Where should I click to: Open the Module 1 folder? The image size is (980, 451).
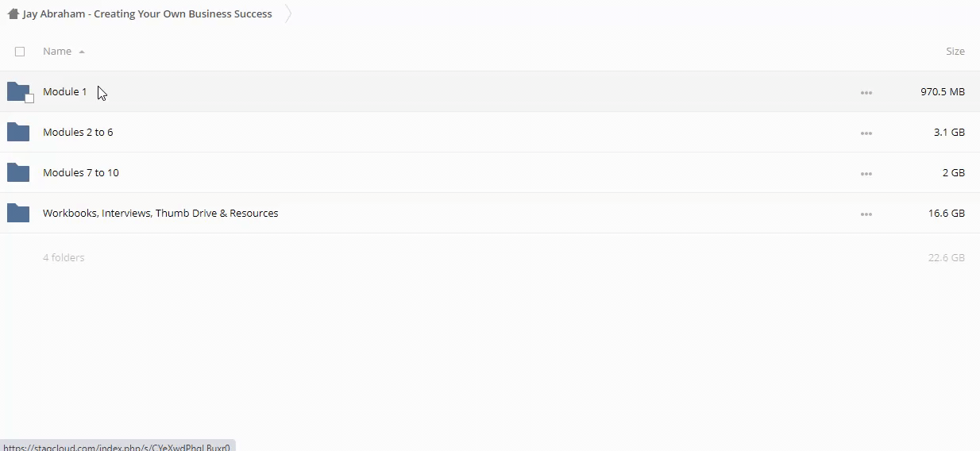click(65, 92)
